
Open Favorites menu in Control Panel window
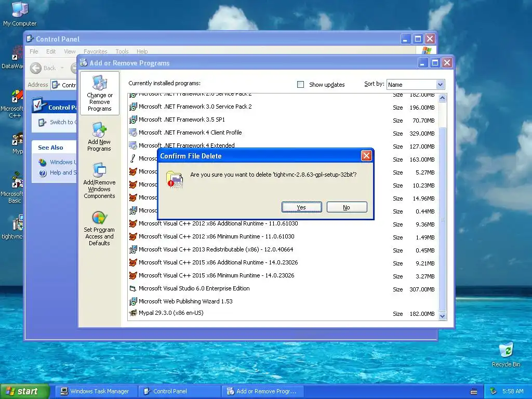96,51
